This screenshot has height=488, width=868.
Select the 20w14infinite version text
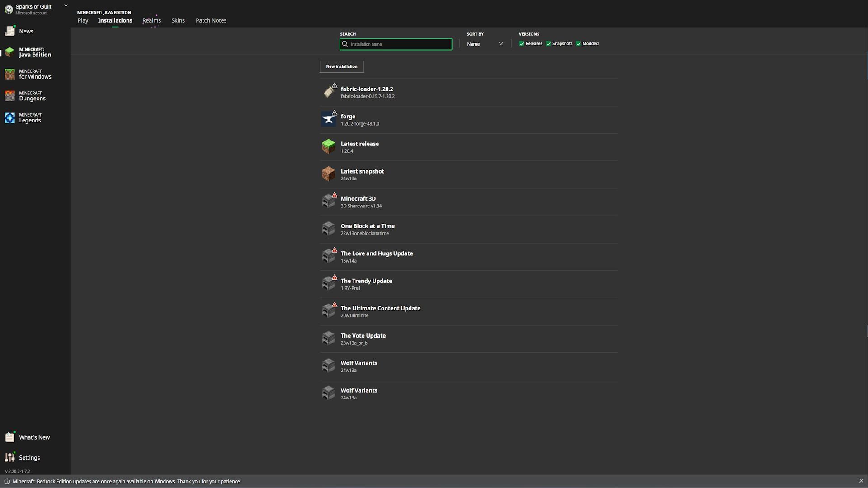tap(354, 316)
